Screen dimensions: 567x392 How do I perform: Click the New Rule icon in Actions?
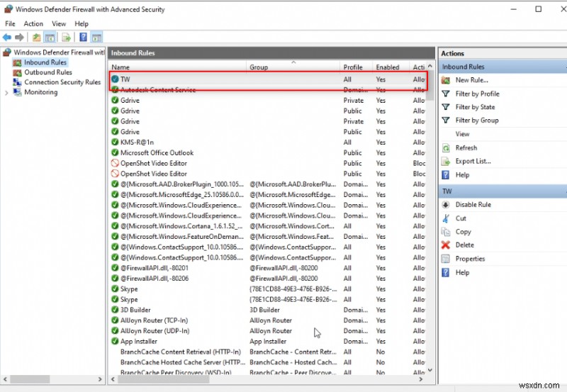pos(446,80)
